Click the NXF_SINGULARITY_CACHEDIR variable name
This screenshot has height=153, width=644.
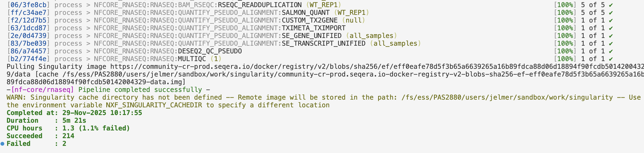tap(154, 105)
